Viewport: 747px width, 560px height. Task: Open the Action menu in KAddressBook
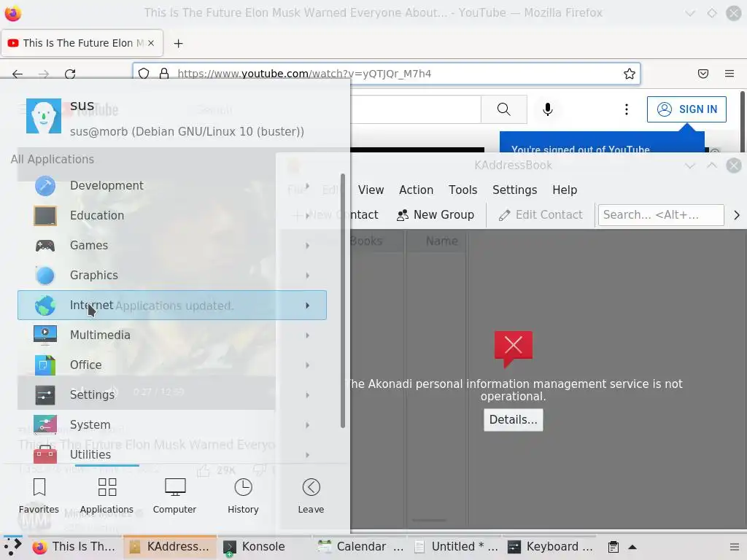click(x=417, y=190)
